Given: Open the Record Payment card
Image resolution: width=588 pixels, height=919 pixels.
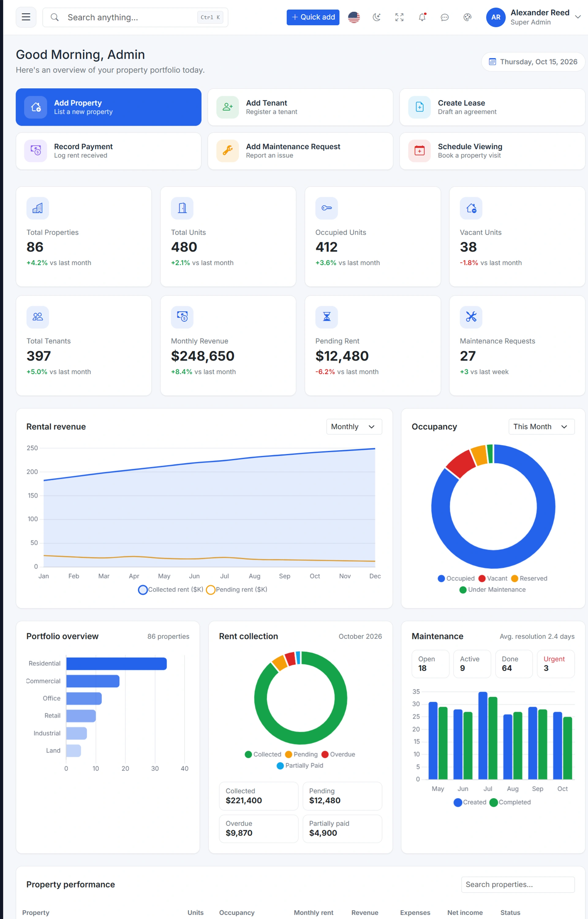Looking at the screenshot, I should pyautogui.click(x=108, y=151).
